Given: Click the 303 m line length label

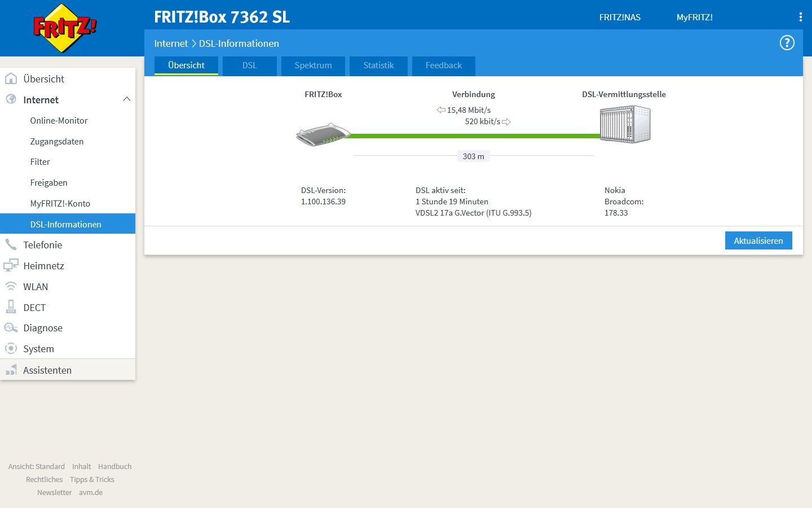Looking at the screenshot, I should pyautogui.click(x=473, y=156).
